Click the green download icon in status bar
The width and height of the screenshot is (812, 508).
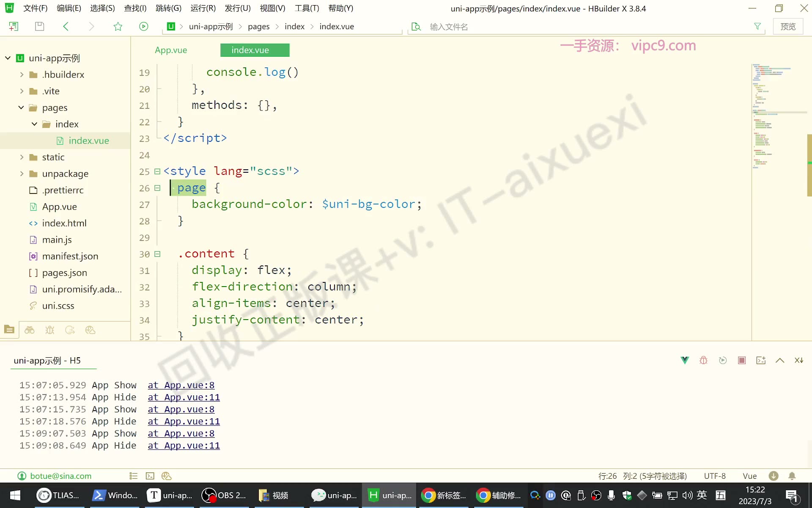coord(774,476)
